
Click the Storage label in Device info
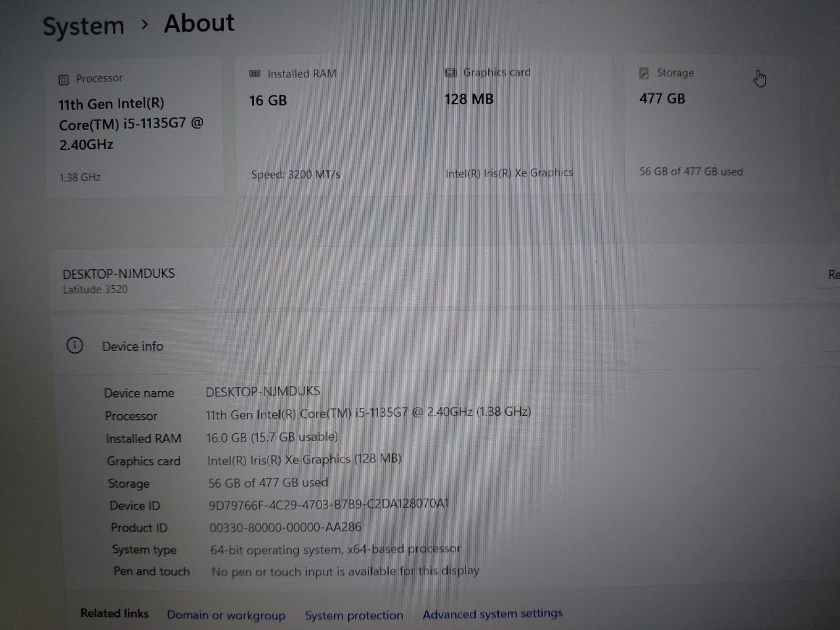pyautogui.click(x=129, y=484)
